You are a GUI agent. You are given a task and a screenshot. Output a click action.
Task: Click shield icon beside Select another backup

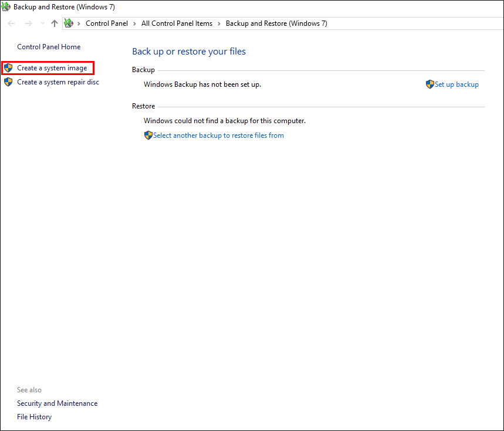148,135
